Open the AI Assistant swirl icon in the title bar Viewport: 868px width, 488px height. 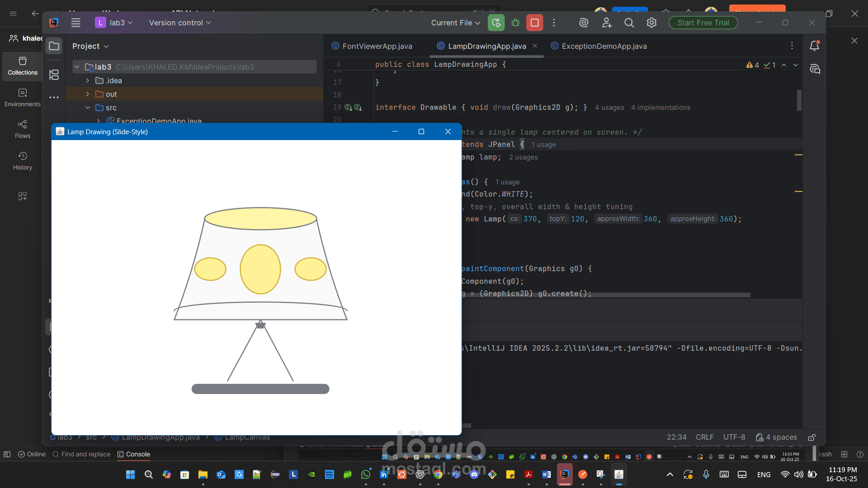tap(584, 23)
